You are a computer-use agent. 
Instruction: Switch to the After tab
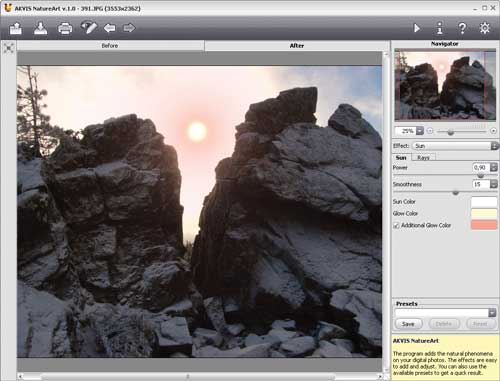pyautogui.click(x=297, y=46)
